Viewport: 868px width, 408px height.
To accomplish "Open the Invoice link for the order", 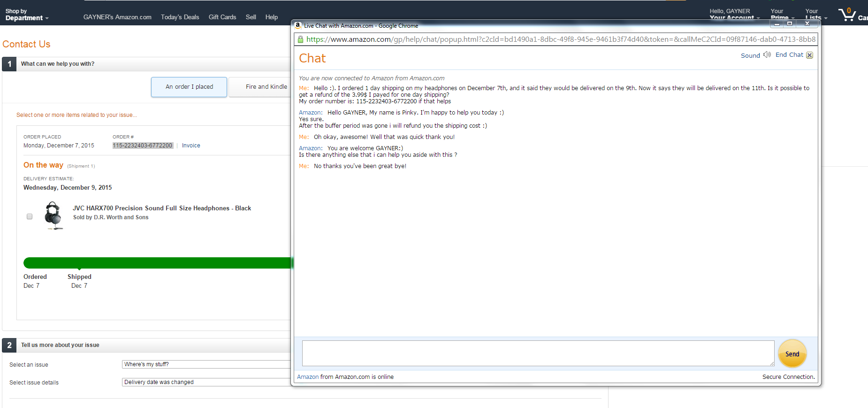I will pos(191,146).
